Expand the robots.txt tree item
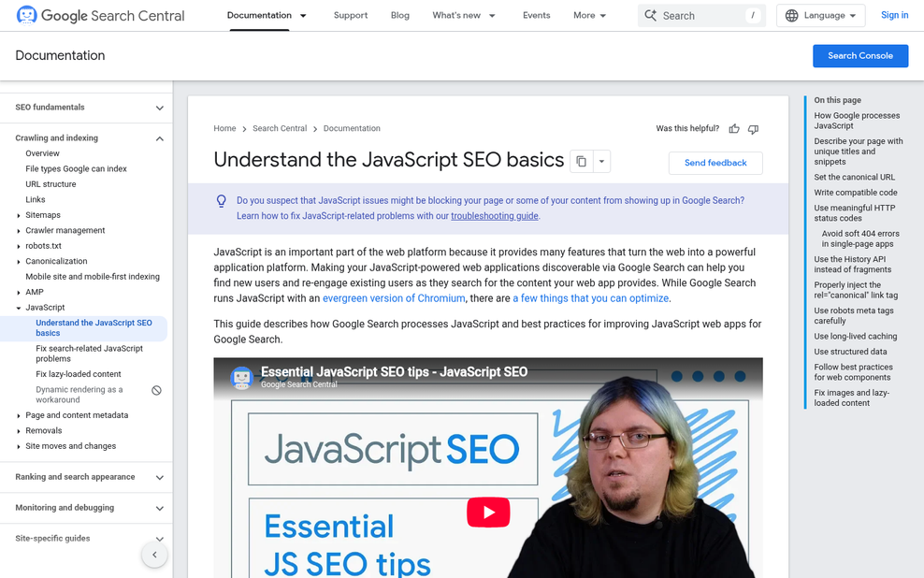Screen dimensions: 924x578 [19, 246]
